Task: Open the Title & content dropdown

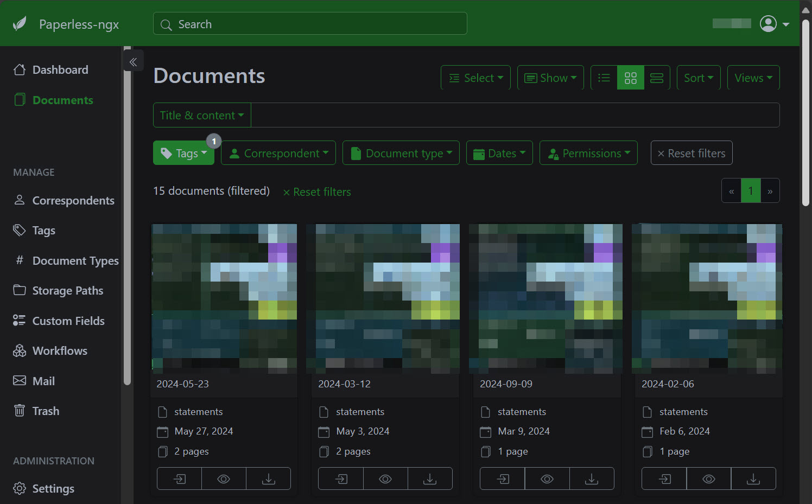Action: tap(202, 115)
